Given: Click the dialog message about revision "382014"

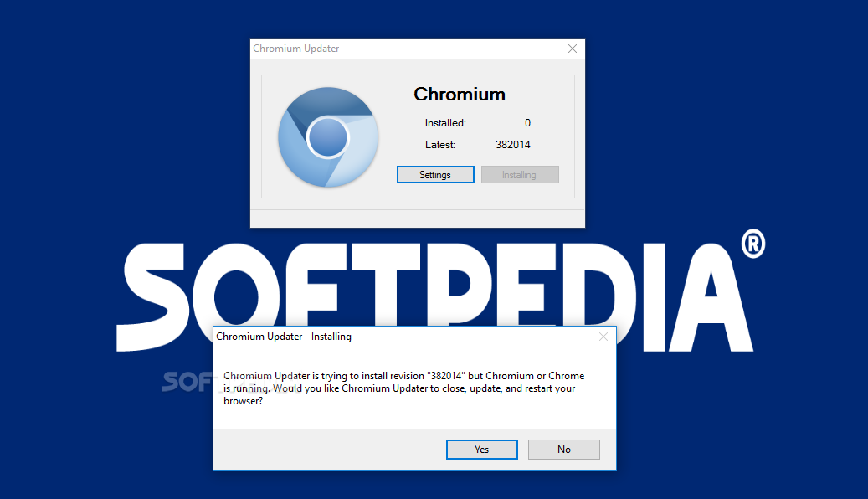Looking at the screenshot, I should [404, 388].
